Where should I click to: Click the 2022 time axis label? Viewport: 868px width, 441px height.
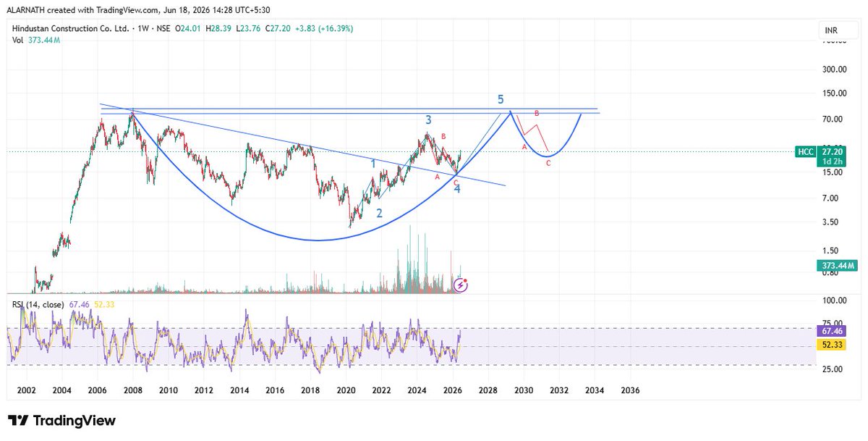coord(382,390)
